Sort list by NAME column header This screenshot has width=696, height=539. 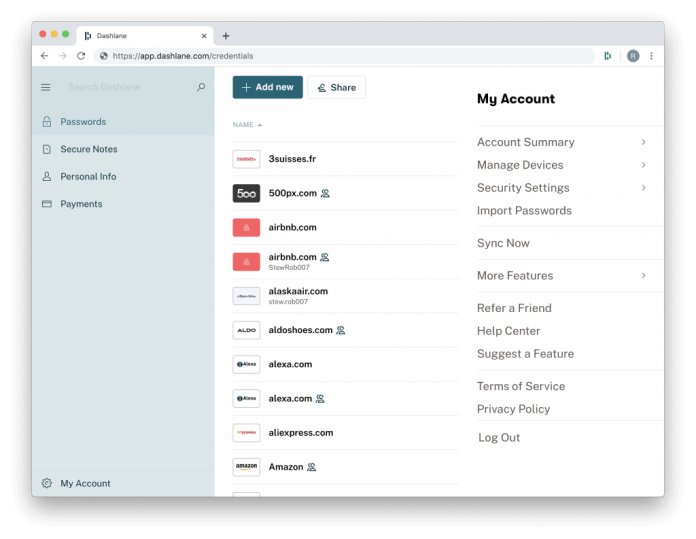[x=247, y=125]
